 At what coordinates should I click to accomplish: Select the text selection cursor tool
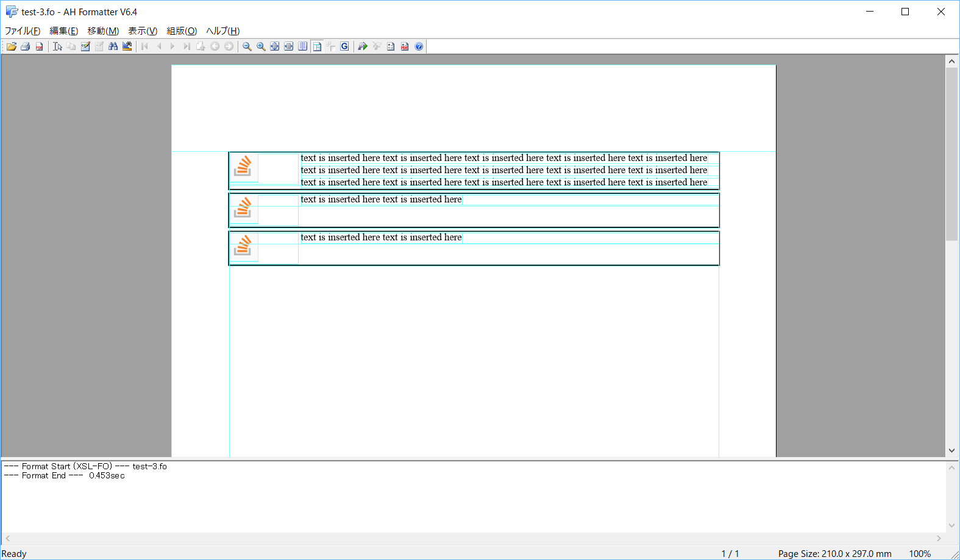tap(57, 46)
